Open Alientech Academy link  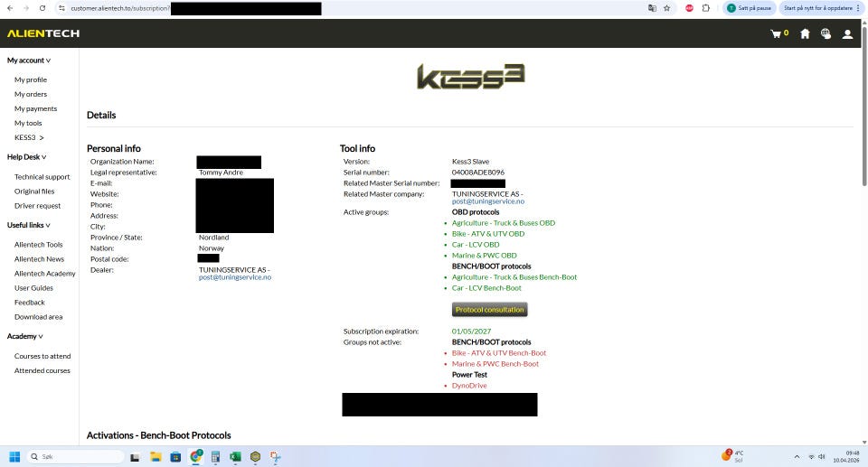coord(45,274)
